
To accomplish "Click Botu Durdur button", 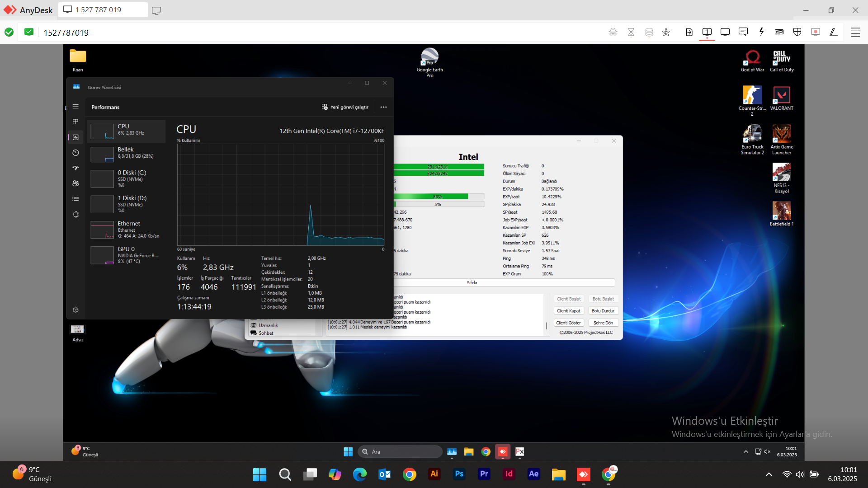I will click(603, 311).
